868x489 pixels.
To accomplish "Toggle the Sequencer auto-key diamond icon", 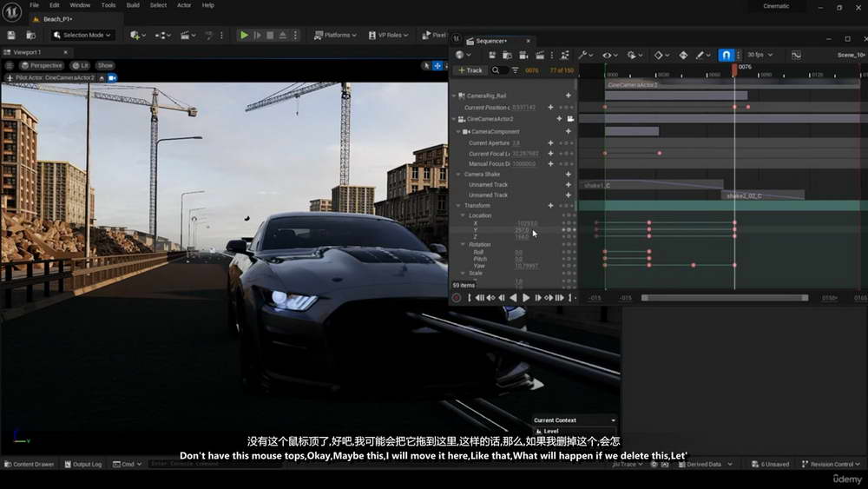I will point(683,55).
